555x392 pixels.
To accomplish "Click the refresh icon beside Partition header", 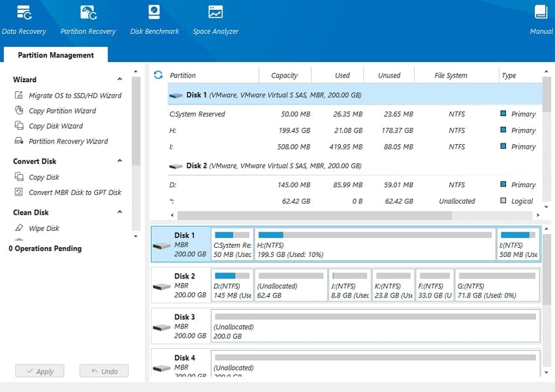I will (158, 75).
